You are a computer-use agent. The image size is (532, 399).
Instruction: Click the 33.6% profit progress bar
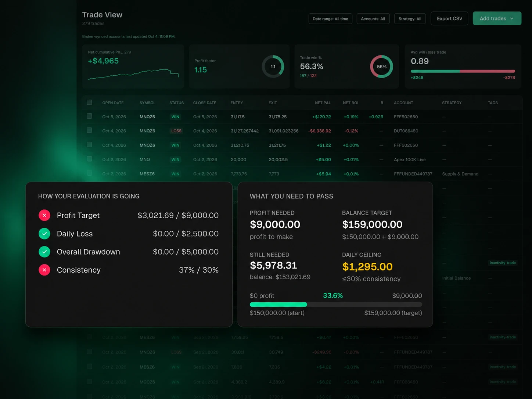336,305
